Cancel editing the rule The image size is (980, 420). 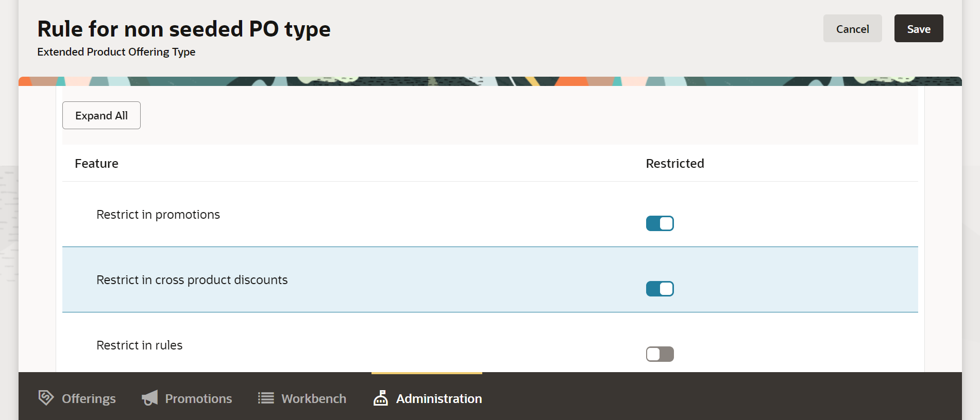852,28
